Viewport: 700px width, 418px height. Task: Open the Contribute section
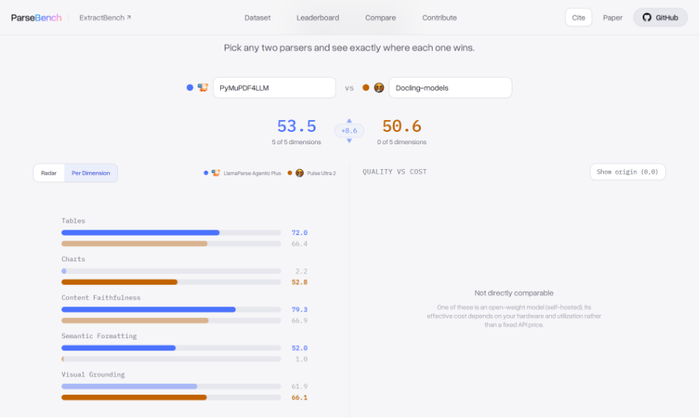tap(439, 18)
